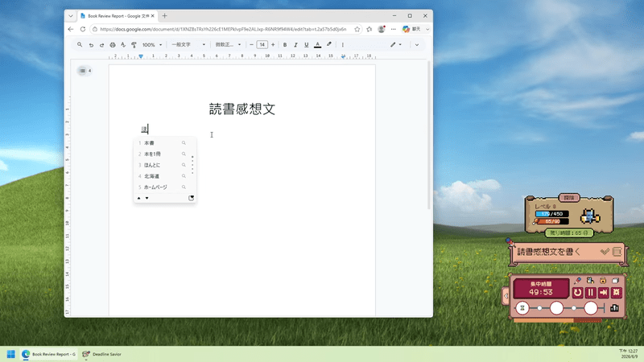Bookmark this page with the star icon

tap(357, 29)
